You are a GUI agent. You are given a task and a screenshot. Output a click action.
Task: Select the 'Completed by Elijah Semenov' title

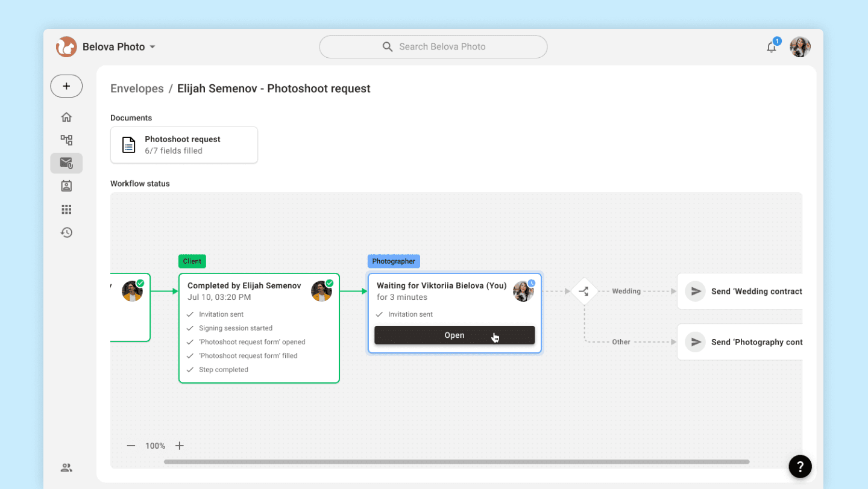(x=244, y=285)
